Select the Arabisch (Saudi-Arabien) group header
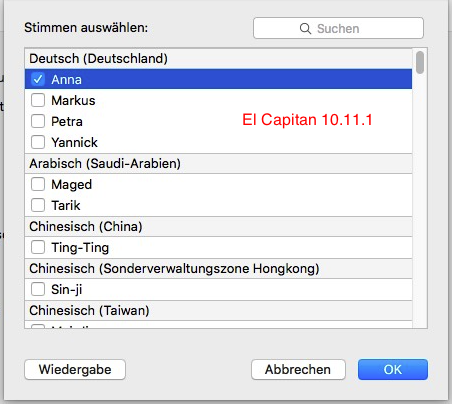This screenshot has height=404, width=452. 218,164
